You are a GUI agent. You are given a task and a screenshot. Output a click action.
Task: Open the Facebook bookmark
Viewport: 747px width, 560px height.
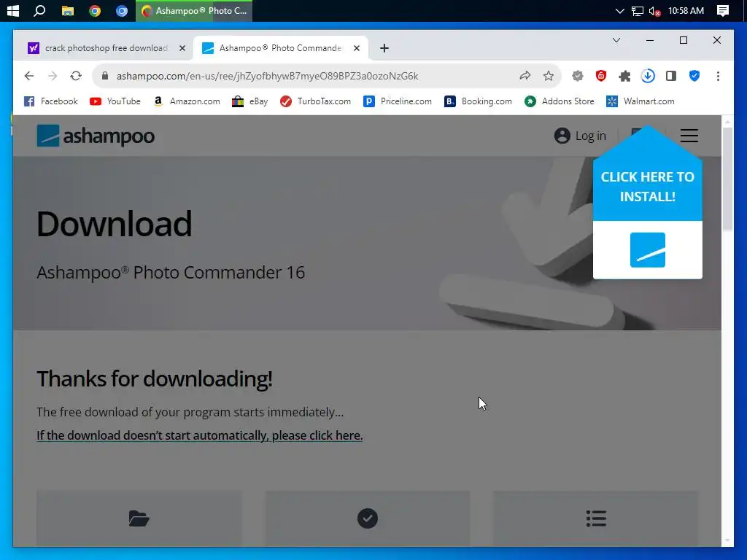coord(51,101)
